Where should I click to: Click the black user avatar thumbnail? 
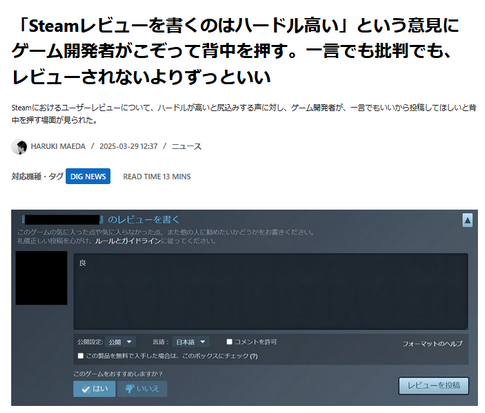pyautogui.click(x=41, y=278)
